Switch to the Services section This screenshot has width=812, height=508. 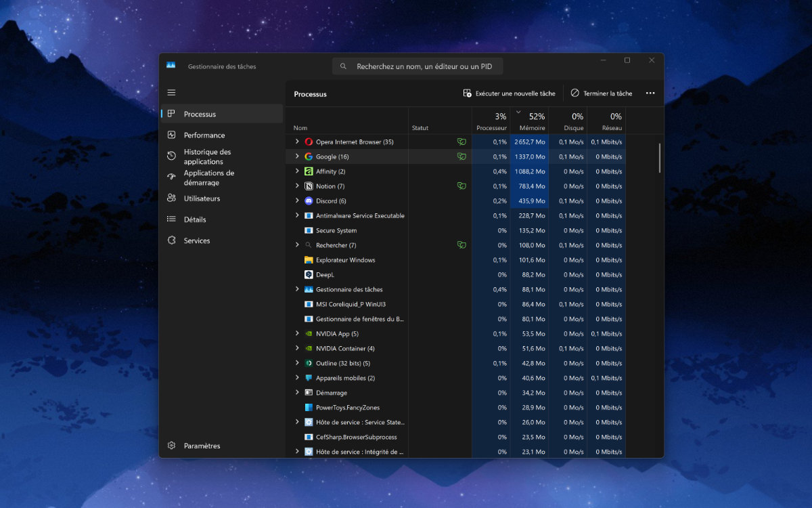coord(196,241)
